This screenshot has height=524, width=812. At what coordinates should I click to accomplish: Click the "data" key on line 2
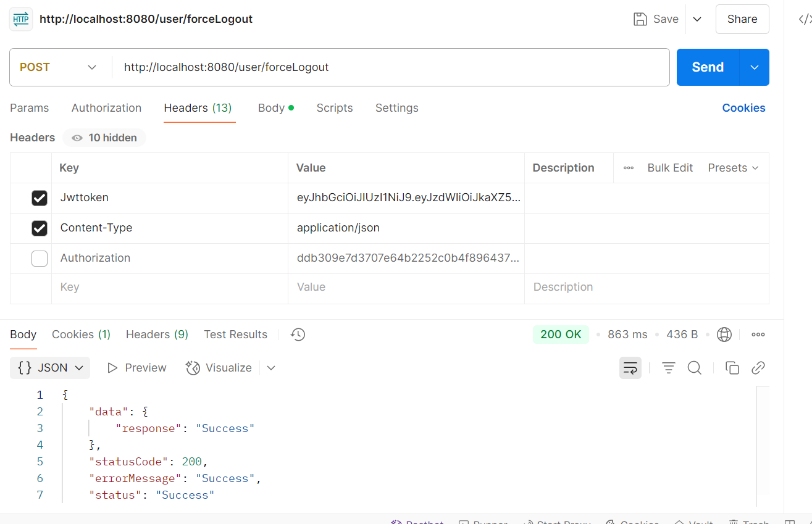click(x=109, y=412)
